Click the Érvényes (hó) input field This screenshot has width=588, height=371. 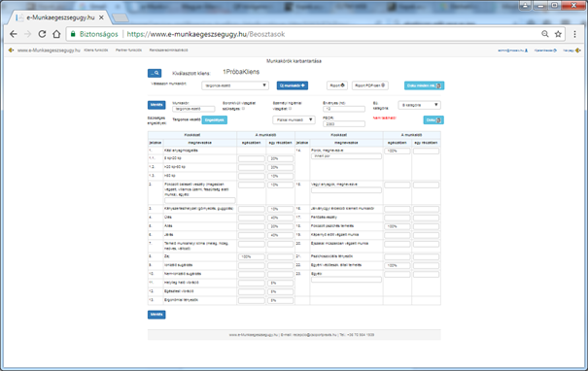click(x=344, y=109)
